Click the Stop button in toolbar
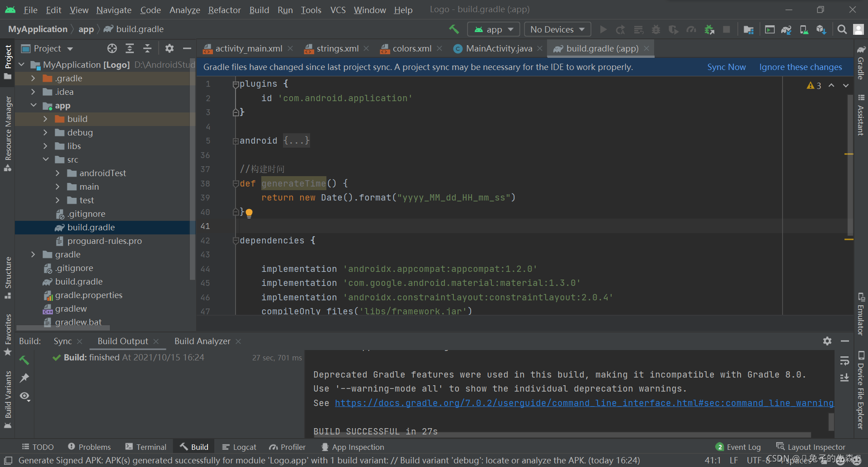Screen dimensions: 868x467 (x=726, y=29)
